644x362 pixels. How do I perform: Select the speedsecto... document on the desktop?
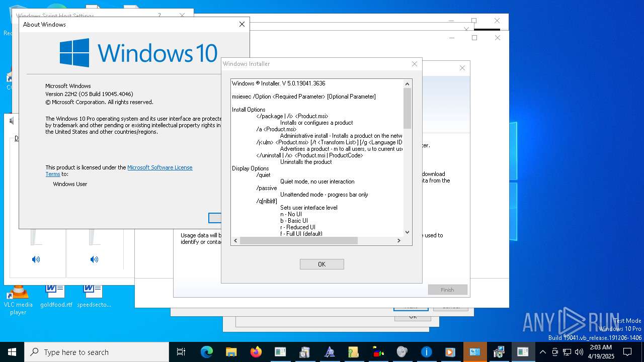coord(94,296)
